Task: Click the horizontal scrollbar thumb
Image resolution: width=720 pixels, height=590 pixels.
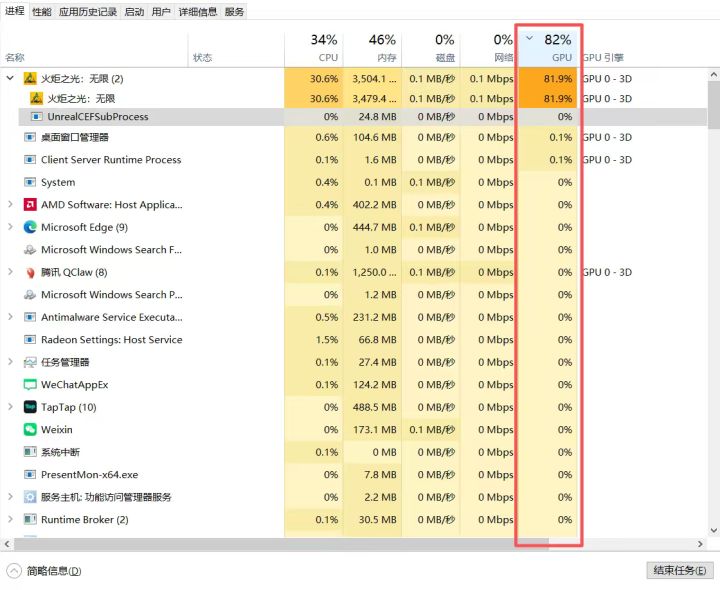Action: tap(281, 544)
